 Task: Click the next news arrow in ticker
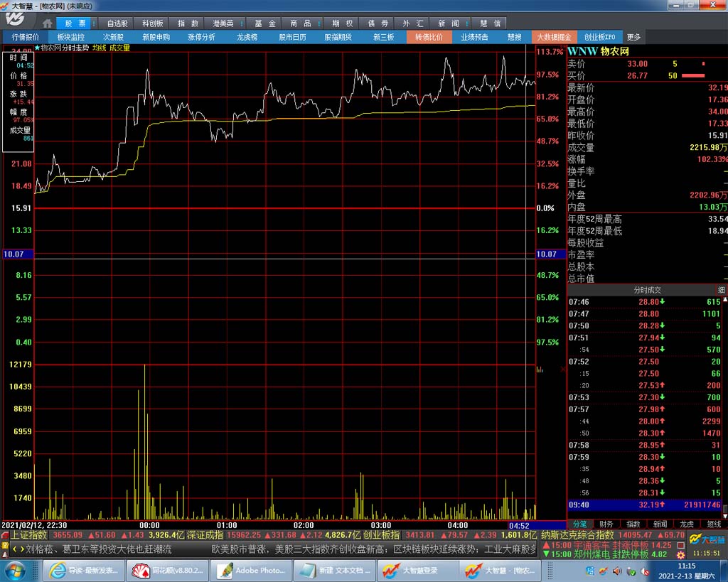pyautogui.click(x=21, y=549)
